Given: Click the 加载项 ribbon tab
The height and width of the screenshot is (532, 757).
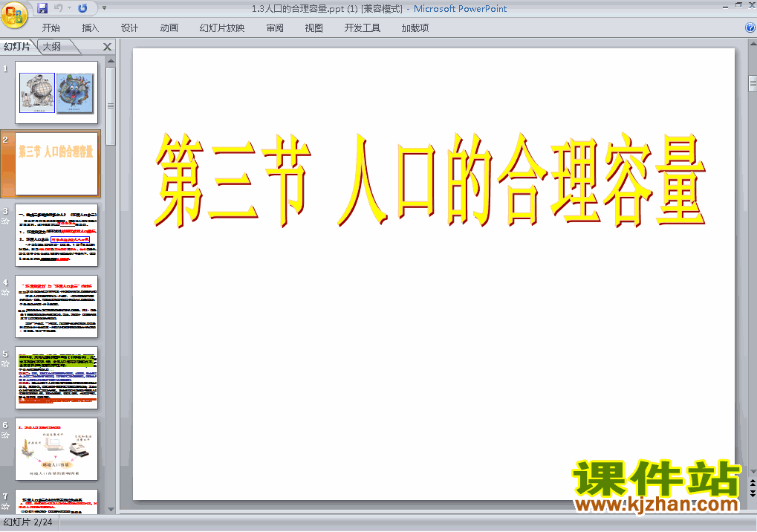Looking at the screenshot, I should 415,28.
